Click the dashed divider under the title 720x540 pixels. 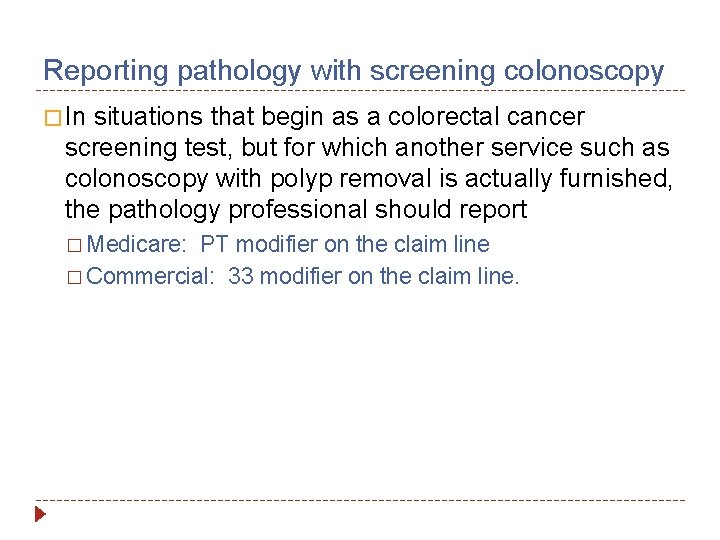point(360,91)
